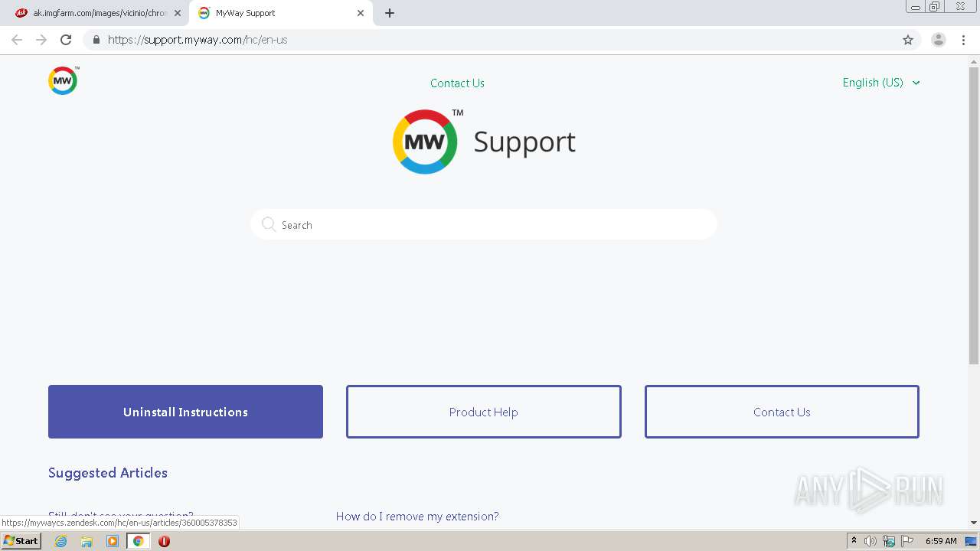The image size is (980, 551).
Task: Click the network tray icon
Action: 889,541
